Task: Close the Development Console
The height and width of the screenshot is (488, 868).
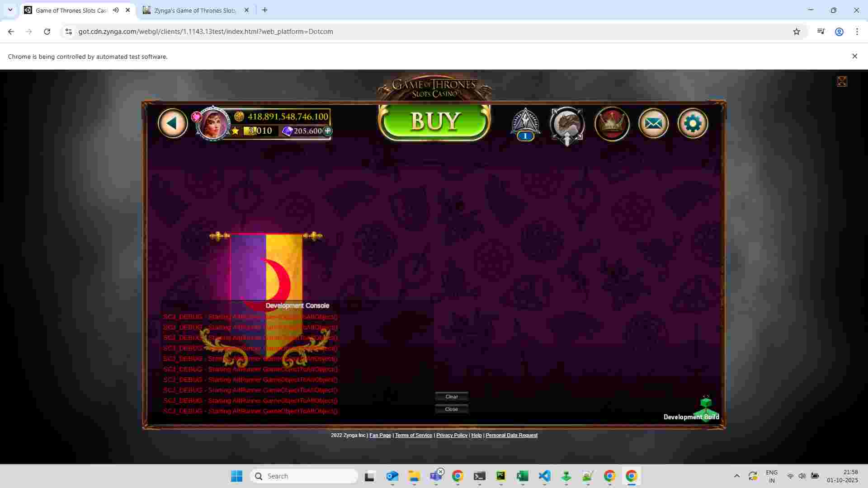Action: pos(451,409)
